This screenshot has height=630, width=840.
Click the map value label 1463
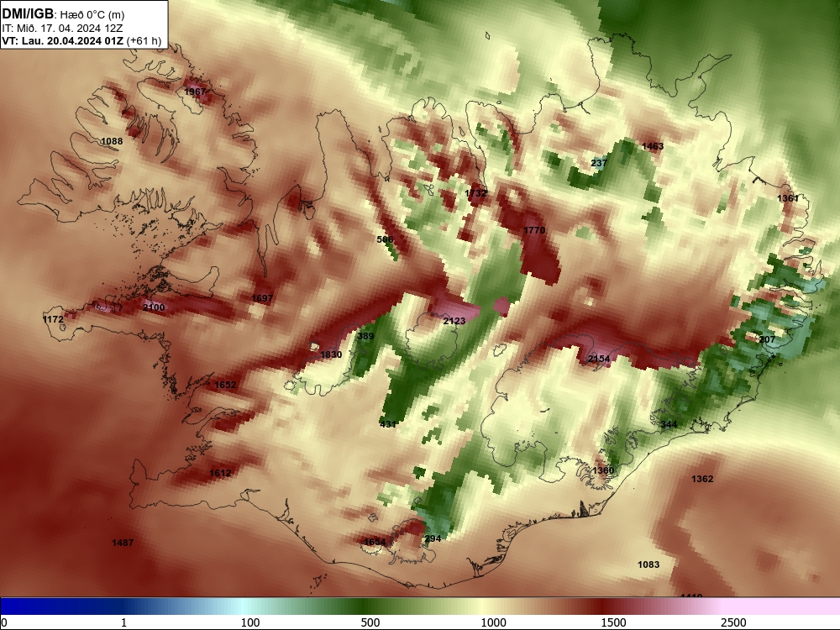[653, 146]
